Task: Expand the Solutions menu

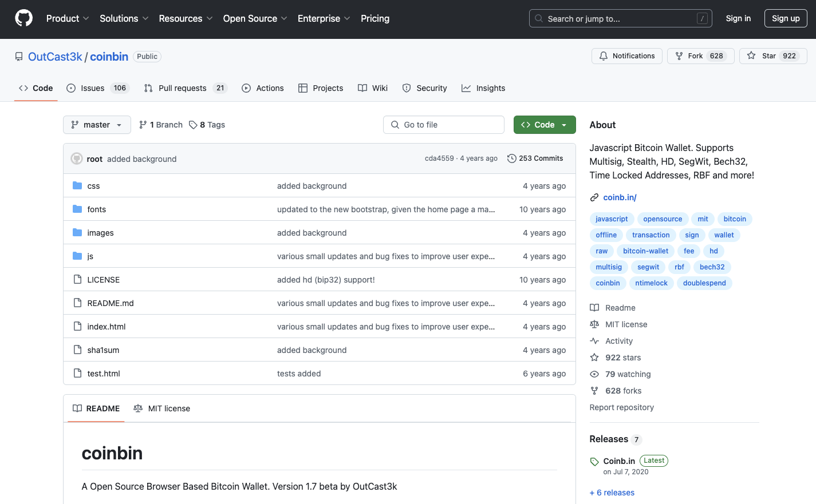Action: [124, 18]
